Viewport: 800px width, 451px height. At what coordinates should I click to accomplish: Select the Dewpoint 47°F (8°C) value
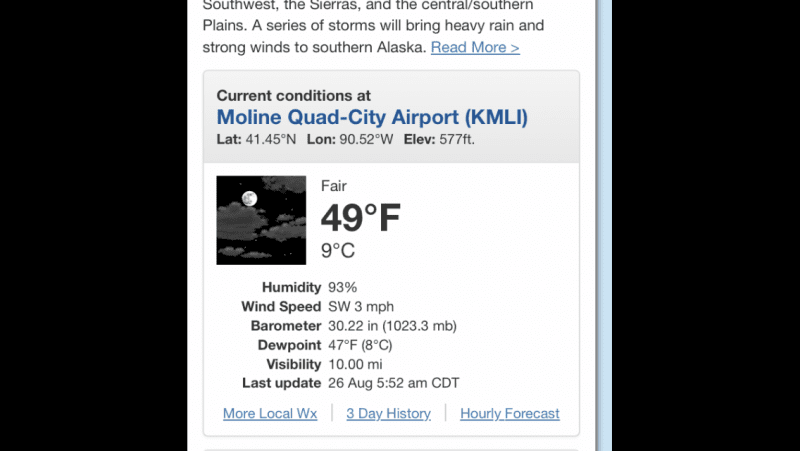point(360,345)
